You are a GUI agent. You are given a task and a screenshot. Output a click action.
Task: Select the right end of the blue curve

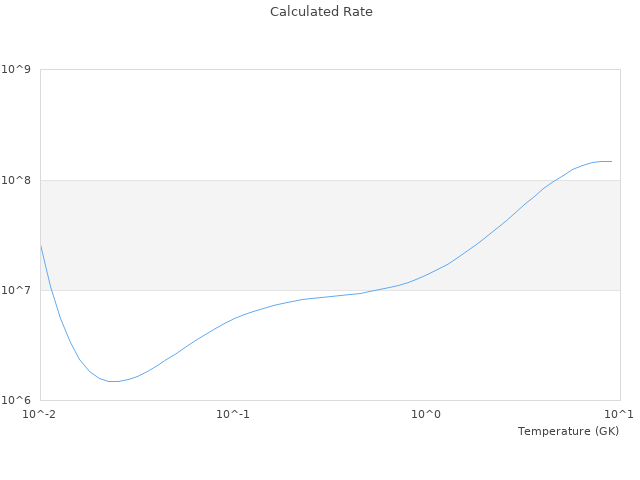coord(611,161)
